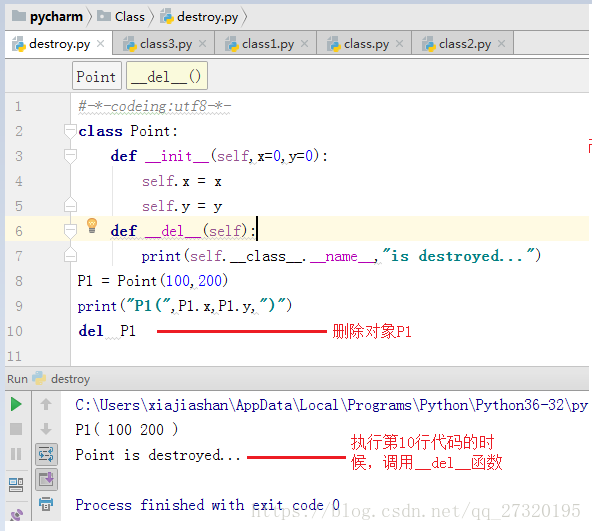Image resolution: width=592 pixels, height=531 pixels.
Task: Click pycharm folder icon in breadcrumb
Action: pos(19,16)
